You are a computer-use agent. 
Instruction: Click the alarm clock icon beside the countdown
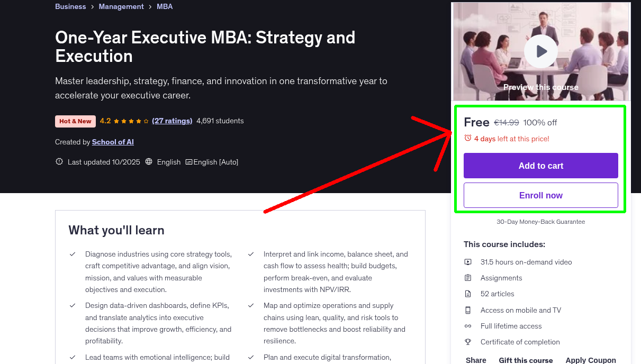pos(467,138)
